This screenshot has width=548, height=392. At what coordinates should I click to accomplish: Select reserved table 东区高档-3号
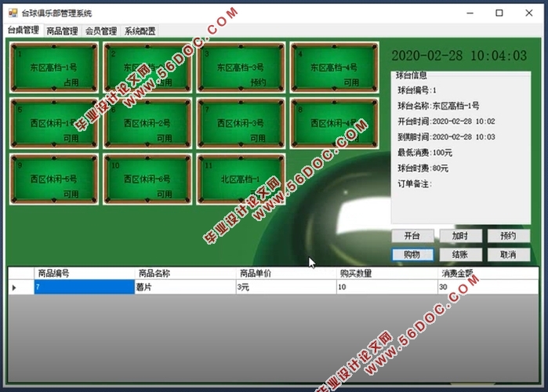(x=241, y=67)
